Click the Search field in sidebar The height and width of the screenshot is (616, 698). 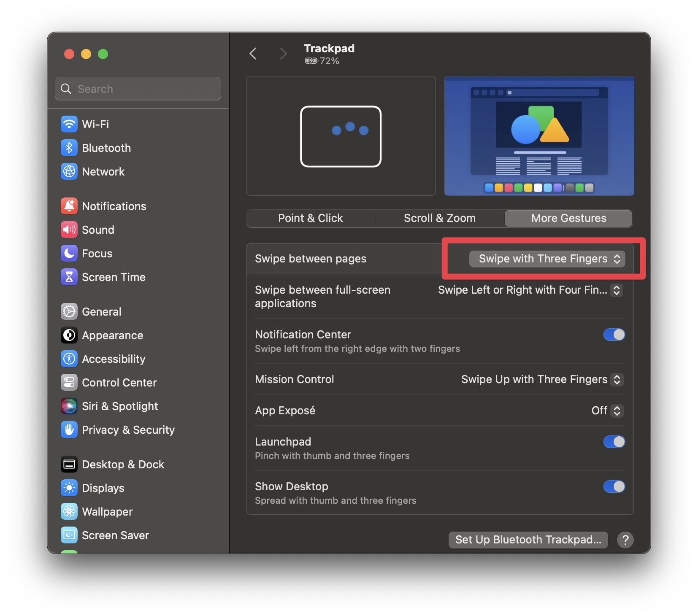click(138, 89)
